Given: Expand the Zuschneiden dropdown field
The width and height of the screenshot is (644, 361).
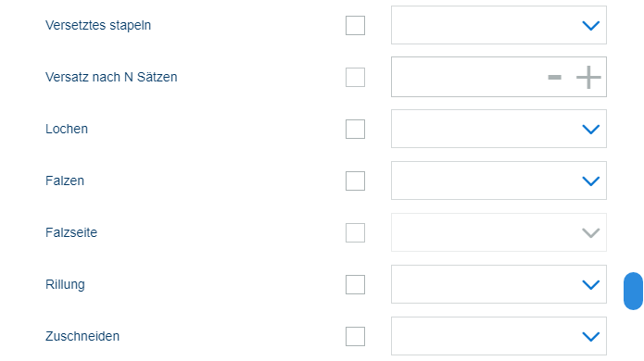Looking at the screenshot, I should coord(499,336).
